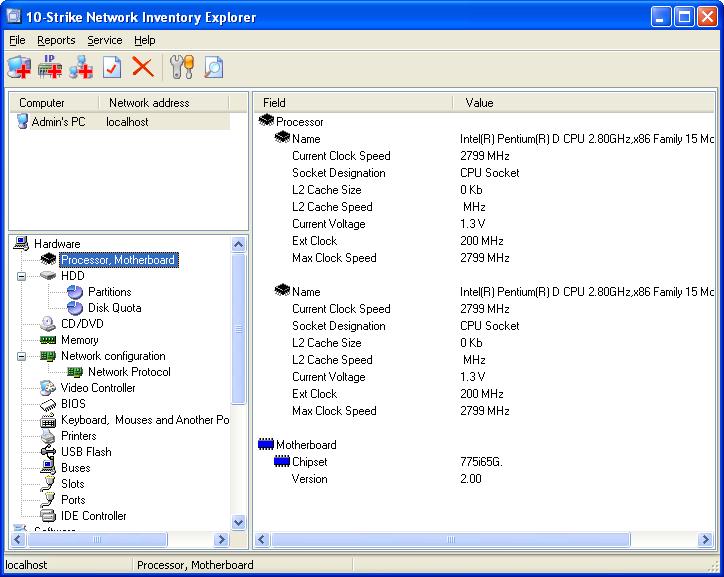724x577 pixels.
Task: Click the Keyboard icon in tree
Action: click(48, 421)
